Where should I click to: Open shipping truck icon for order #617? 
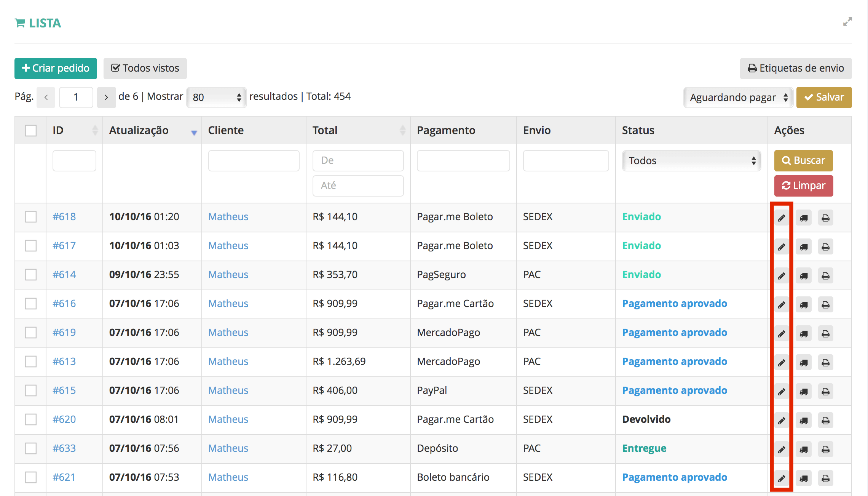pos(804,247)
